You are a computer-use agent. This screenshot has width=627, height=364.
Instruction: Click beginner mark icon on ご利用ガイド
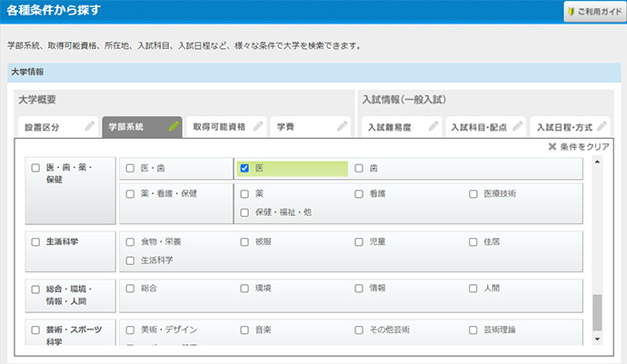coord(571,12)
